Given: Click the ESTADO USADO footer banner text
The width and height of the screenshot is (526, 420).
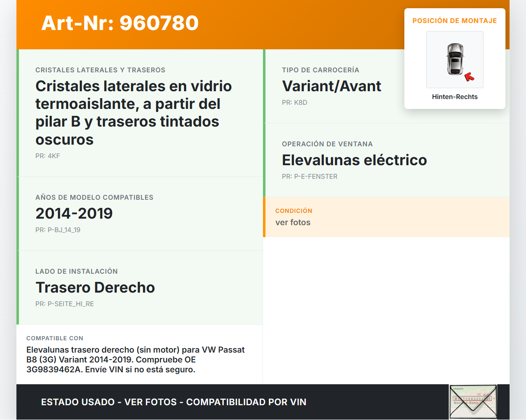Looking at the screenshot, I should pyautogui.click(x=174, y=402).
